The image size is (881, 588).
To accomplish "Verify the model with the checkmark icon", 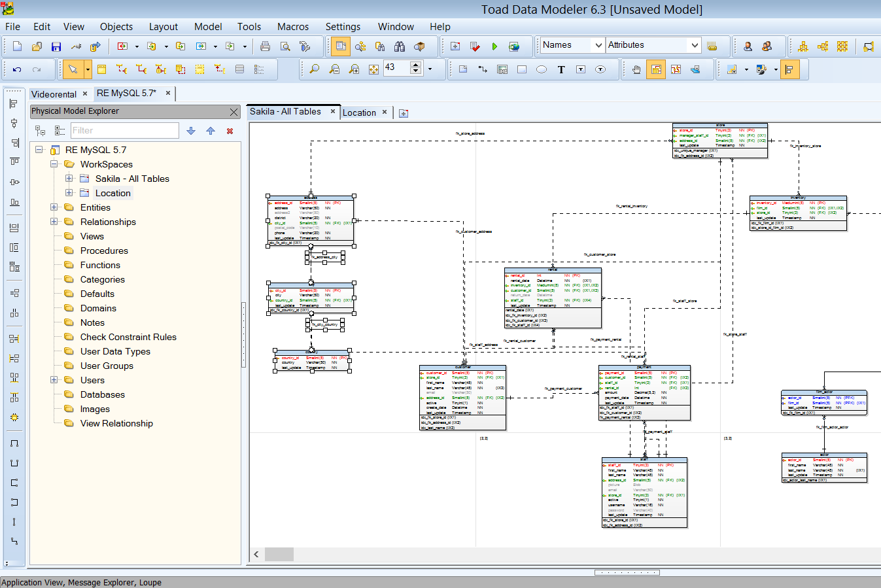I will pos(475,46).
